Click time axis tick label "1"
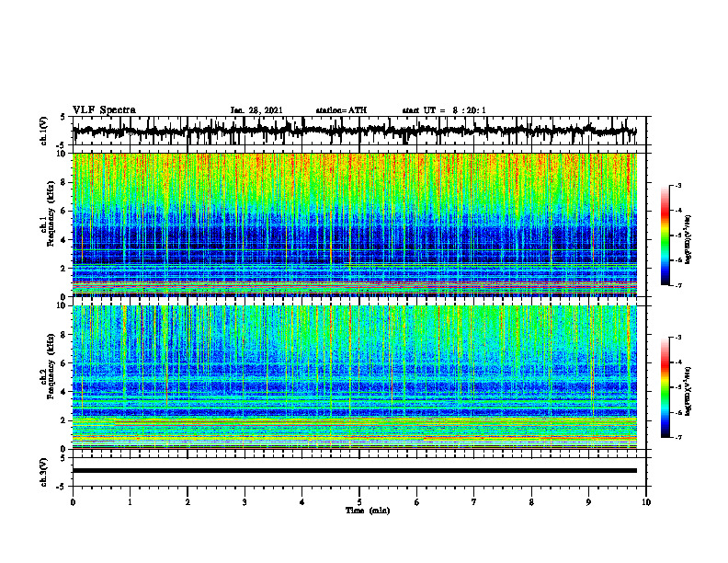 tap(130, 502)
